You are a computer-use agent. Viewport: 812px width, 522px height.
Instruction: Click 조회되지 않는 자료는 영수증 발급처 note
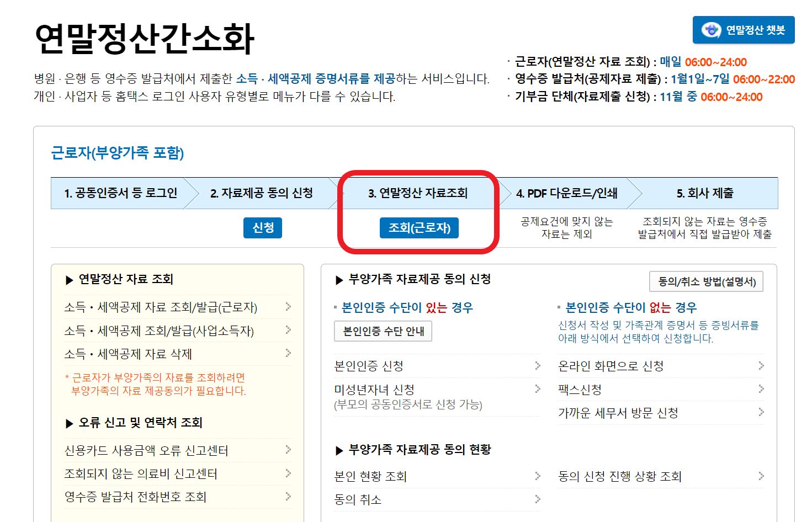[705, 227]
